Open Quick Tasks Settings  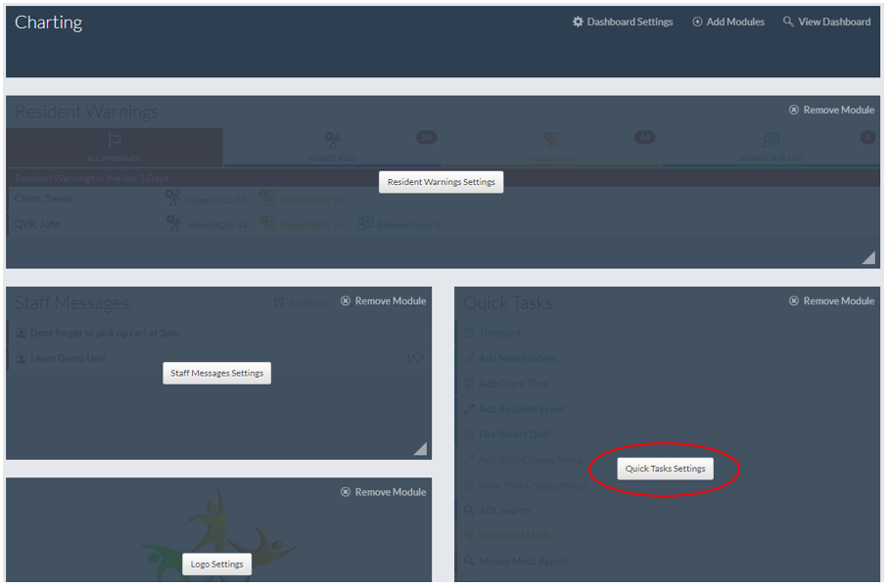(x=665, y=469)
